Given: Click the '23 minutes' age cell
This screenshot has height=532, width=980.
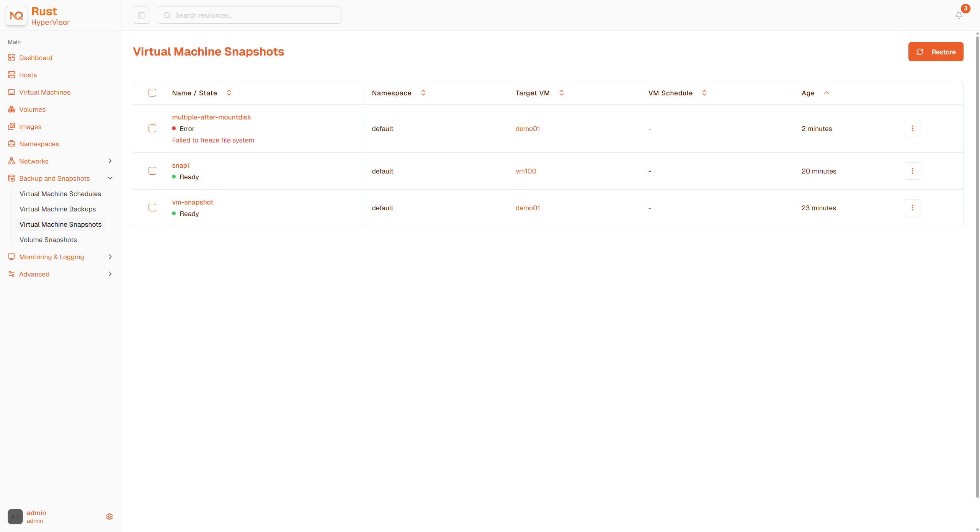Looking at the screenshot, I should pos(819,208).
